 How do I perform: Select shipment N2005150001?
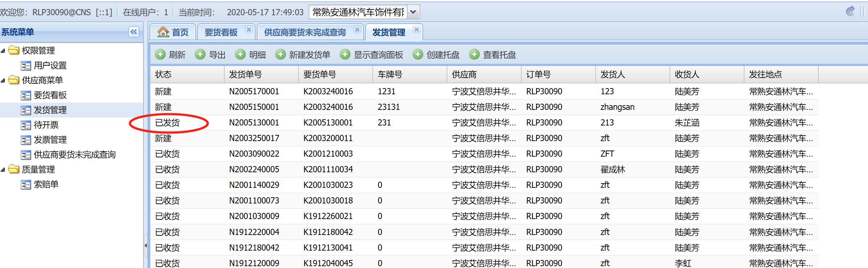254,107
